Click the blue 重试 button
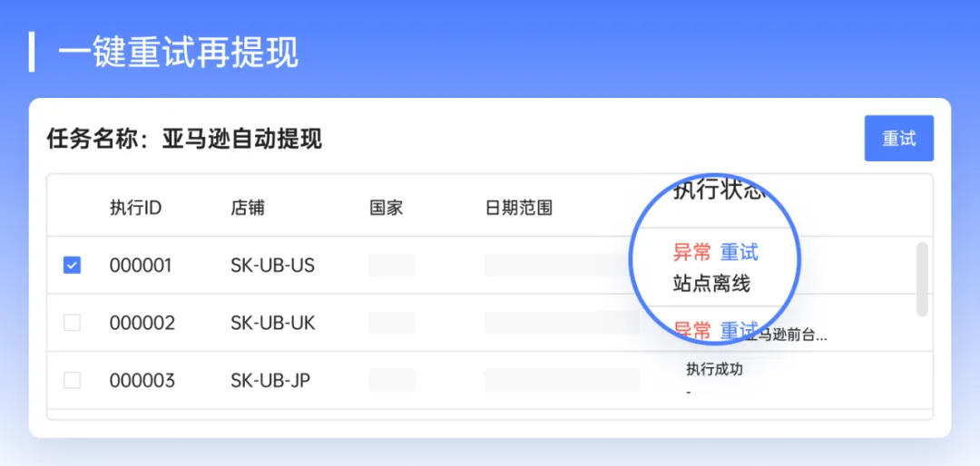 point(898,138)
